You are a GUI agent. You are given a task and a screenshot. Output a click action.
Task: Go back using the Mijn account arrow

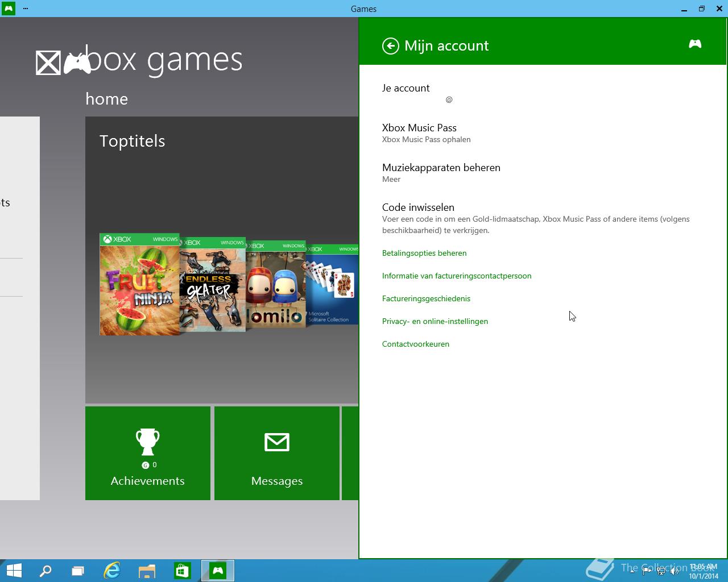391,46
